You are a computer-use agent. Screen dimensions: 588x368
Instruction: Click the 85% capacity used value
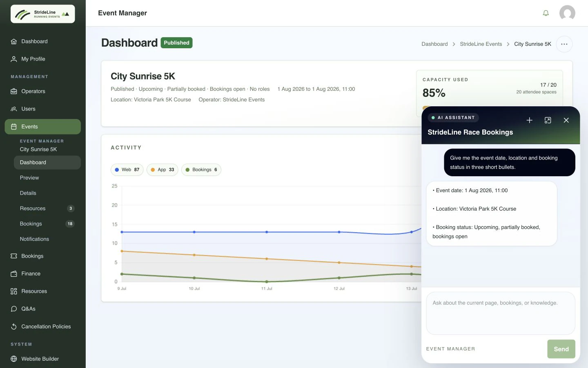(434, 93)
